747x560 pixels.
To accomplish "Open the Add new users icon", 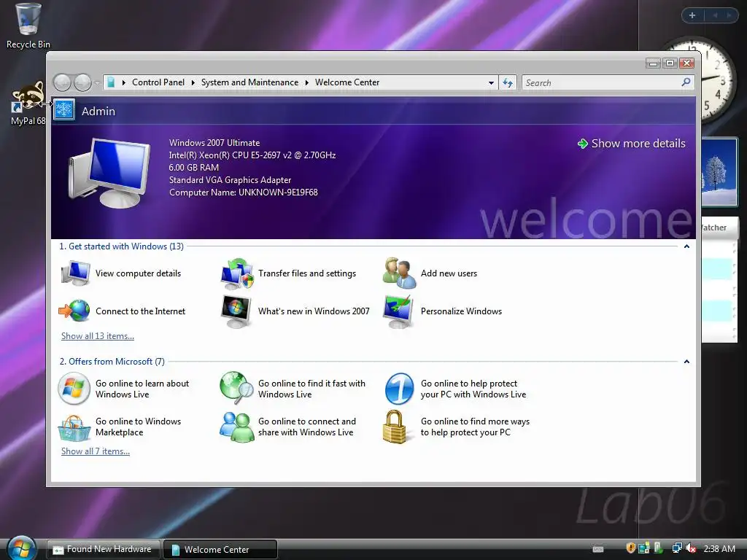I will 399,273.
